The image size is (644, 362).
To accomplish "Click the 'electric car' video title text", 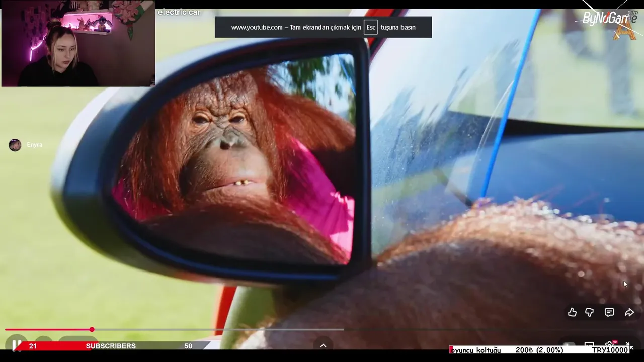I will 179,12.
